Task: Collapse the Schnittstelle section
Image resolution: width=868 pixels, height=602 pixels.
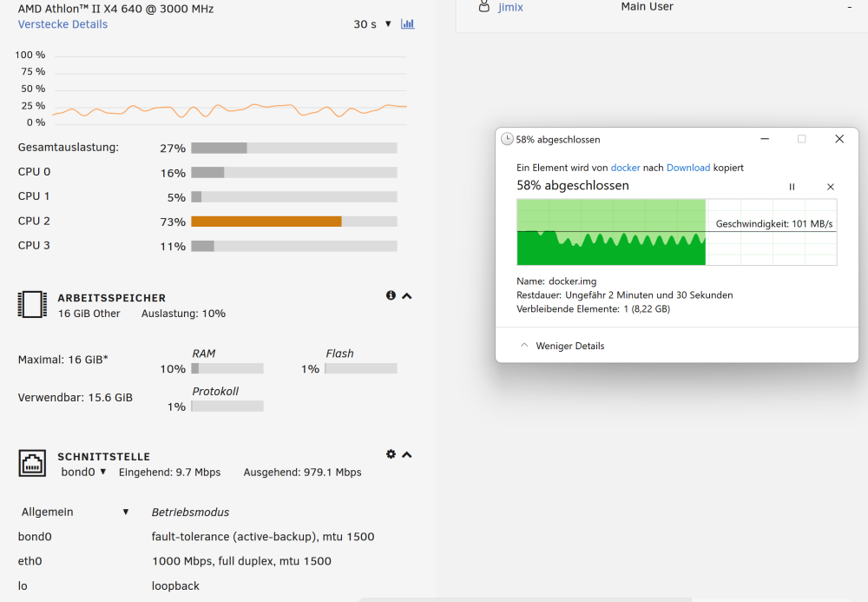Action: pos(407,454)
